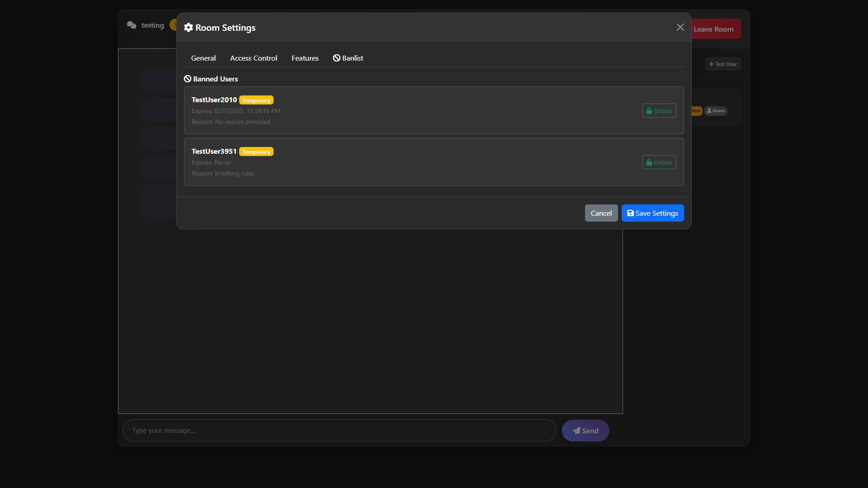Click the Banned Users ban icon

click(188, 79)
